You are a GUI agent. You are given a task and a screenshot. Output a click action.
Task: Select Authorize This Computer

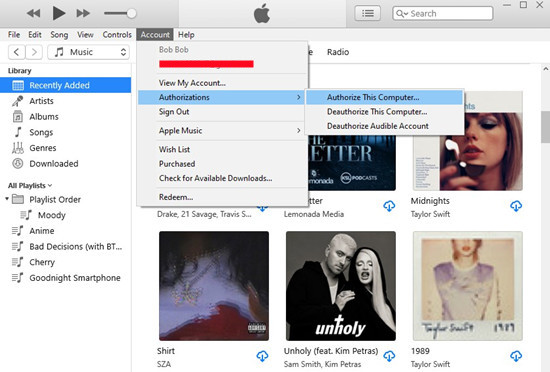[x=384, y=97]
